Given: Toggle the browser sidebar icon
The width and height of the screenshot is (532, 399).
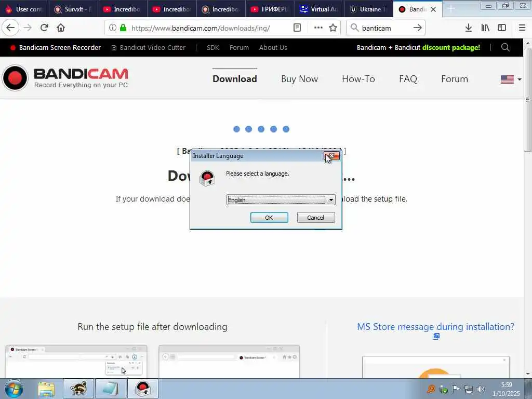Looking at the screenshot, I should click(x=502, y=28).
